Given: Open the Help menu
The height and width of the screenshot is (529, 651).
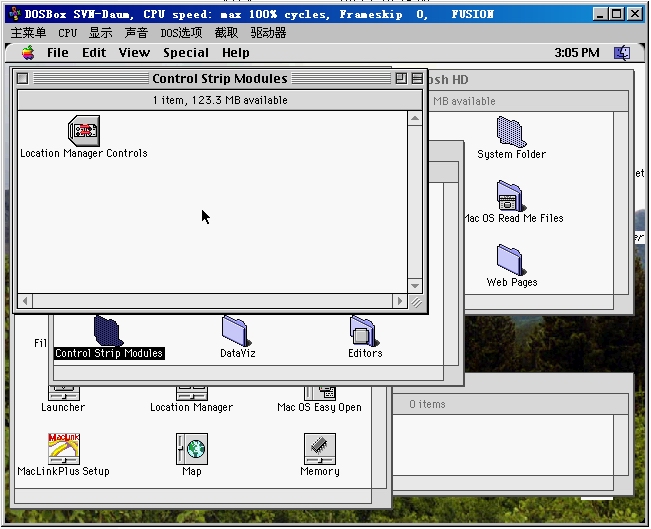Looking at the screenshot, I should pyautogui.click(x=235, y=53).
